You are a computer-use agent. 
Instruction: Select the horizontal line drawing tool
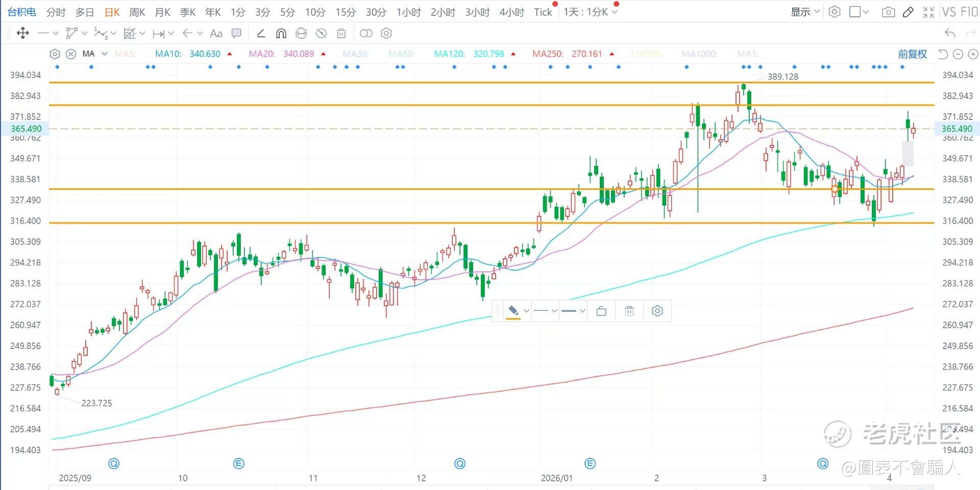[43, 34]
